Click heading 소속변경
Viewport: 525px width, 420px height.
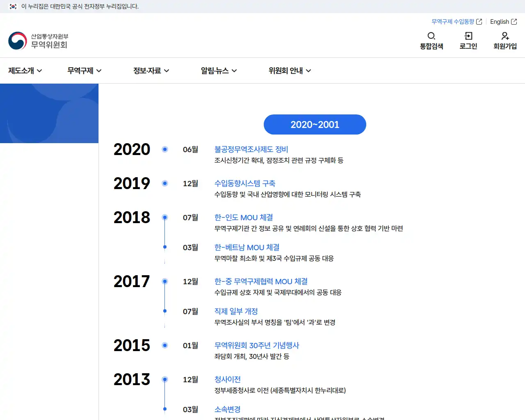click(228, 409)
